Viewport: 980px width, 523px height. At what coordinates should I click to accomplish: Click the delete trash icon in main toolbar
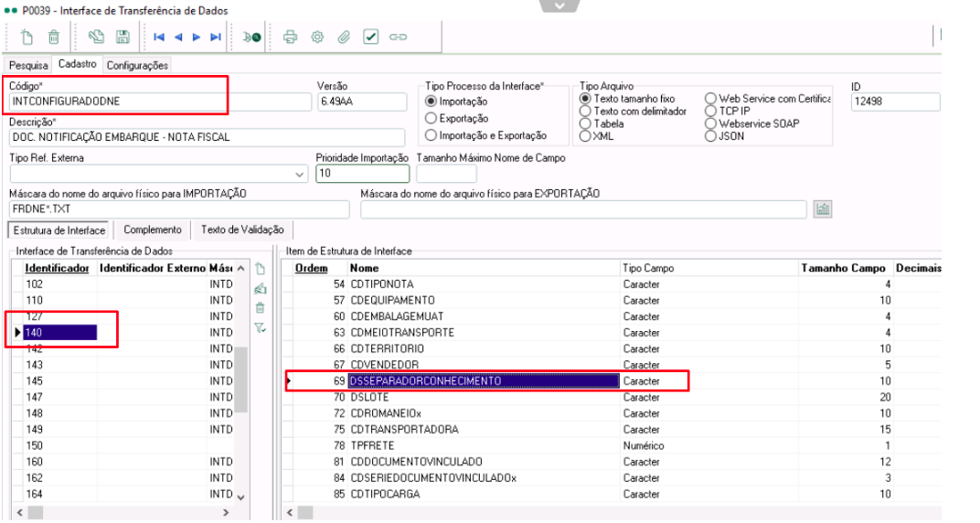pos(54,37)
